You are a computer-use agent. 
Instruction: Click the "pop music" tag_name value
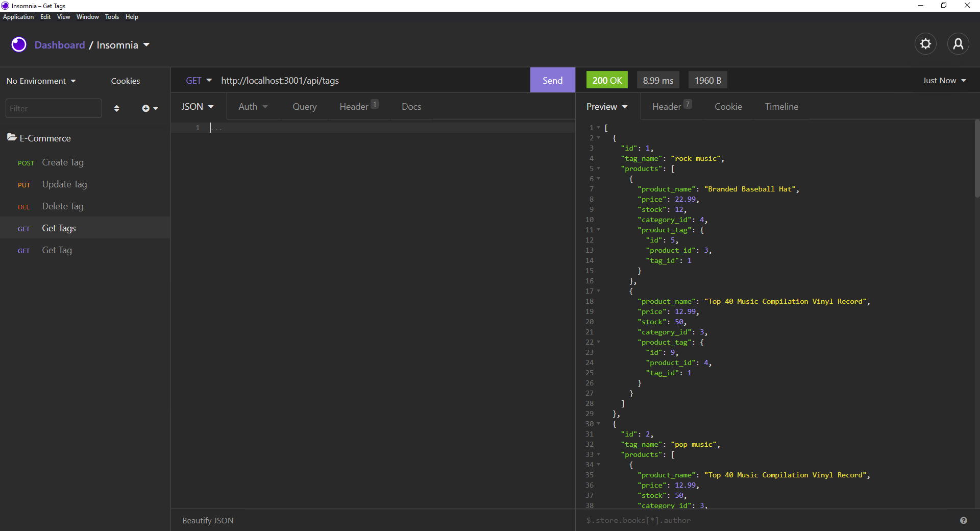[693, 444]
